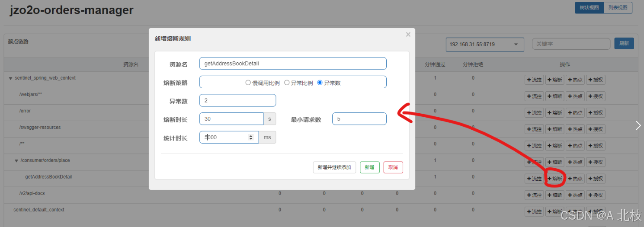644x227 pixels.
Task: Add 流控 rule for sentinel_spring_web_context row
Action: pos(534,80)
